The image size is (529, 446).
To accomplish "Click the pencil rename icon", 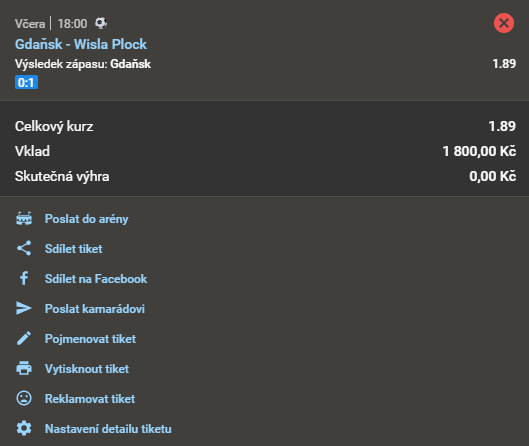I will (x=24, y=338).
